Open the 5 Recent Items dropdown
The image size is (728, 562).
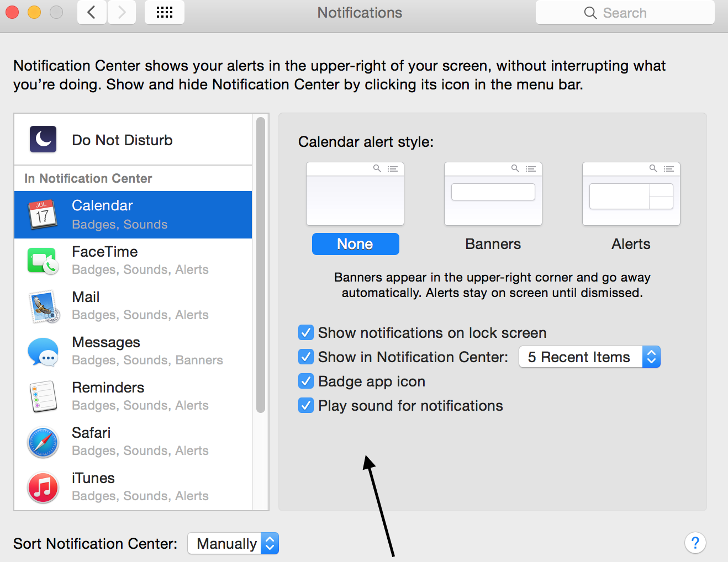click(x=589, y=357)
